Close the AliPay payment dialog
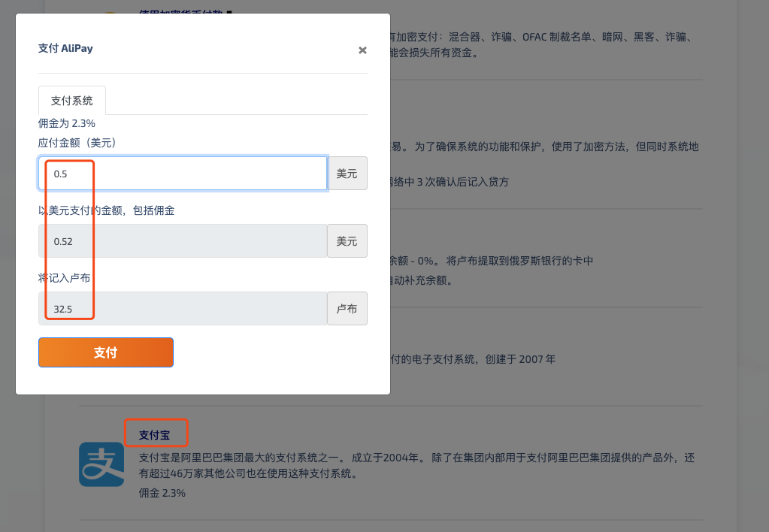The image size is (769, 532). 362,50
